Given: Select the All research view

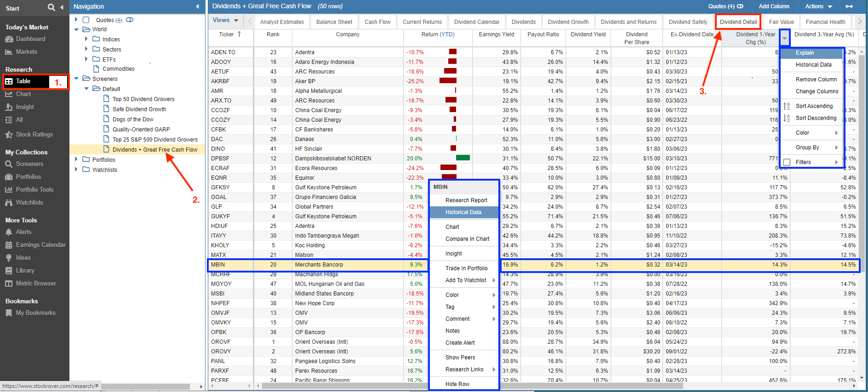Looking at the screenshot, I should (x=19, y=120).
